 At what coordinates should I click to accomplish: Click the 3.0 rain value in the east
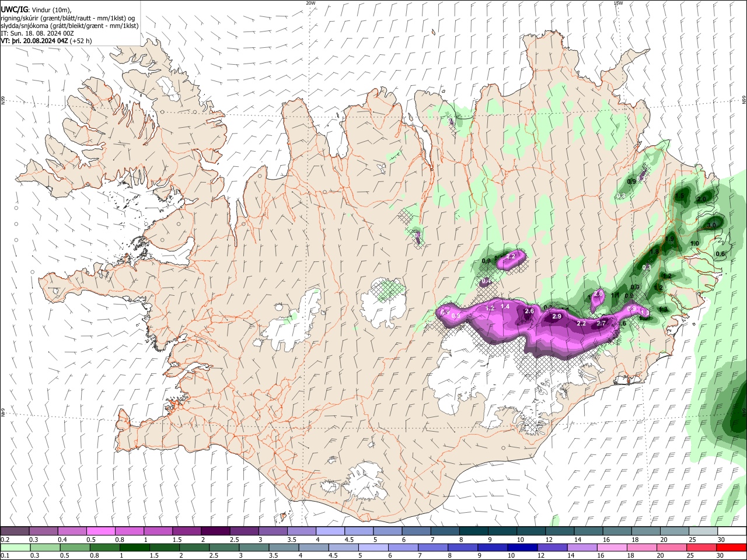(711, 225)
